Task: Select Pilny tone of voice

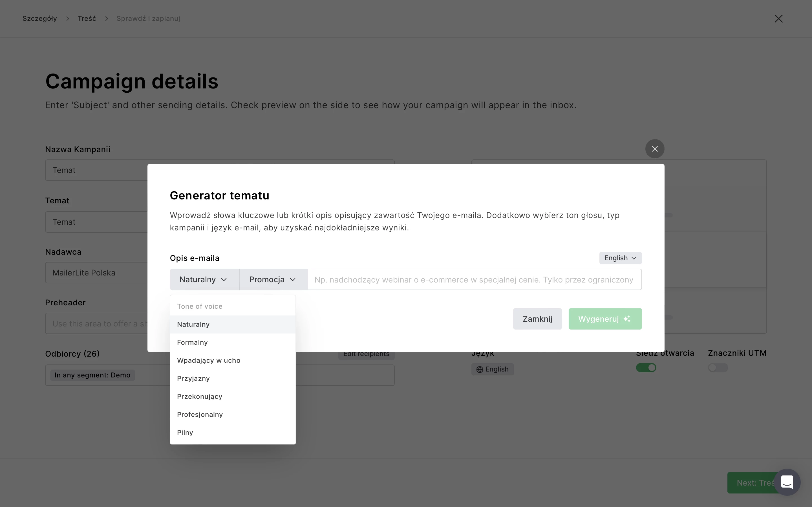Action: tap(185, 433)
